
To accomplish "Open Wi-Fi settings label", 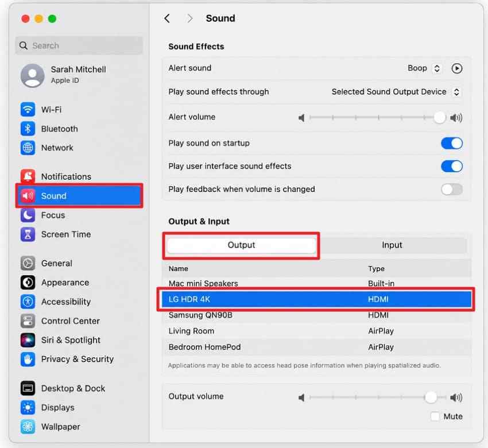I will [51, 110].
